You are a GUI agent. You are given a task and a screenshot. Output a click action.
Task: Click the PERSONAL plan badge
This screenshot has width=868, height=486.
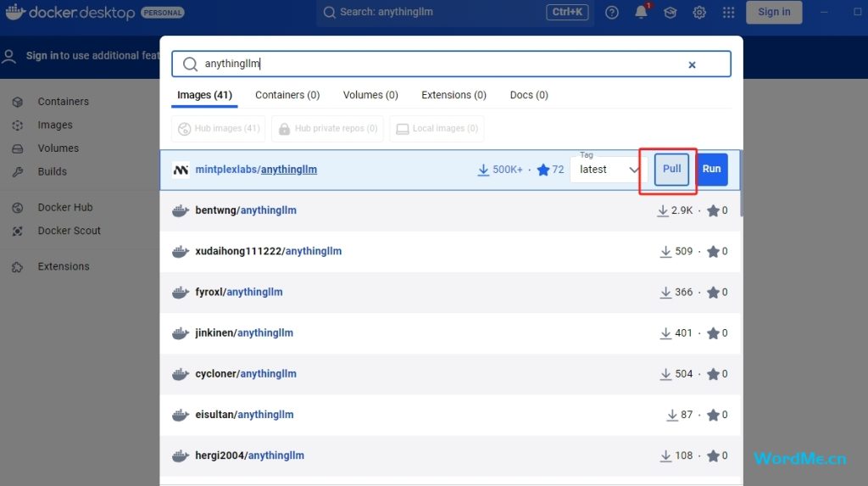pyautogui.click(x=163, y=13)
